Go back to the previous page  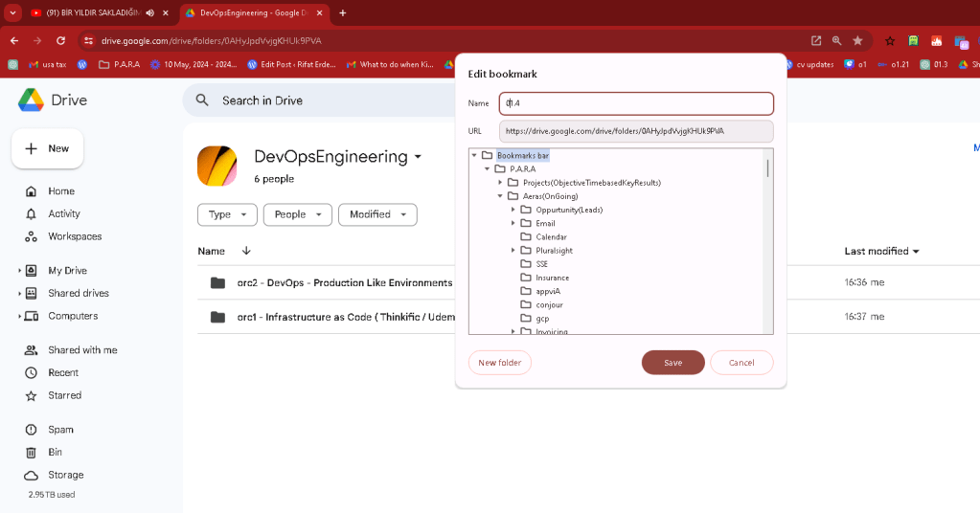(14, 40)
